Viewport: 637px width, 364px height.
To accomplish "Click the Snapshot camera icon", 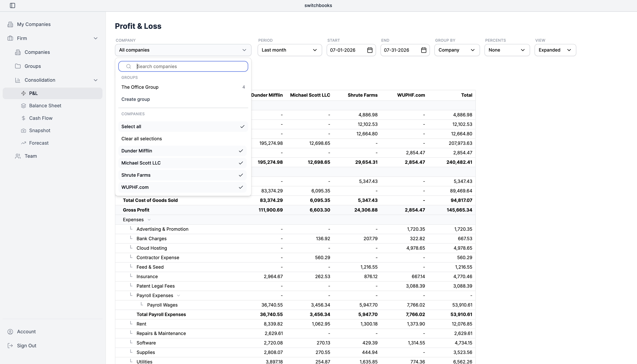I will (24, 130).
